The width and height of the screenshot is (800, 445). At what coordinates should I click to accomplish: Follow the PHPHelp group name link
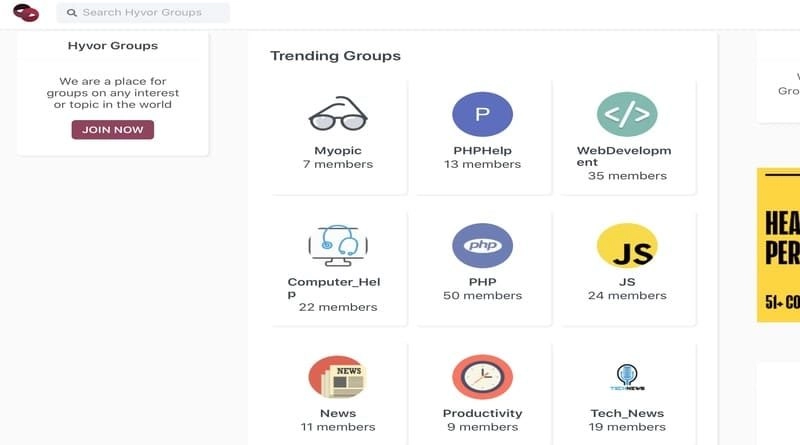(x=482, y=151)
